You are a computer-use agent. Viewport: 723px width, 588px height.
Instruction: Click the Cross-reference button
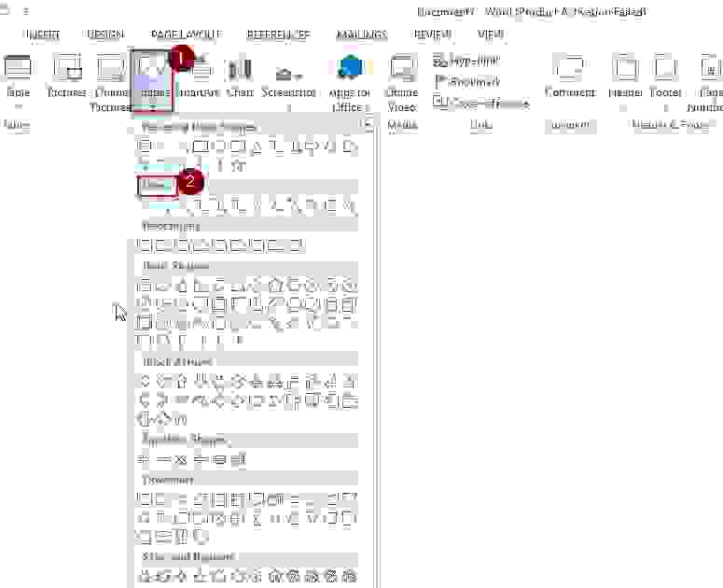coord(481,104)
